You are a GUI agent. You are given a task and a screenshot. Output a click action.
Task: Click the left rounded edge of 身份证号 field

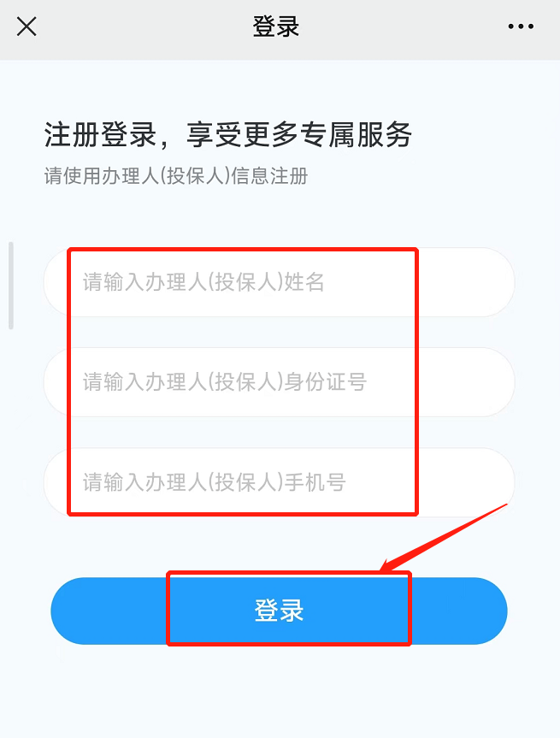(56, 381)
